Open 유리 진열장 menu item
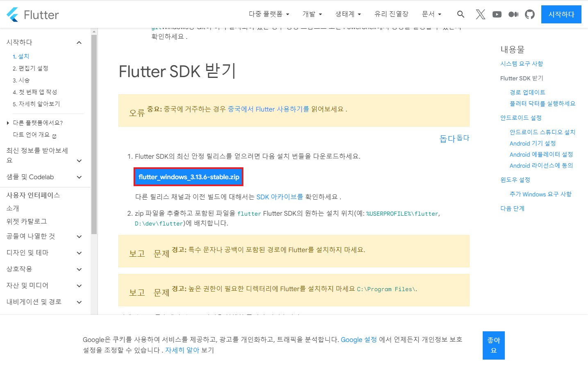This screenshot has width=588, height=376. (x=391, y=14)
